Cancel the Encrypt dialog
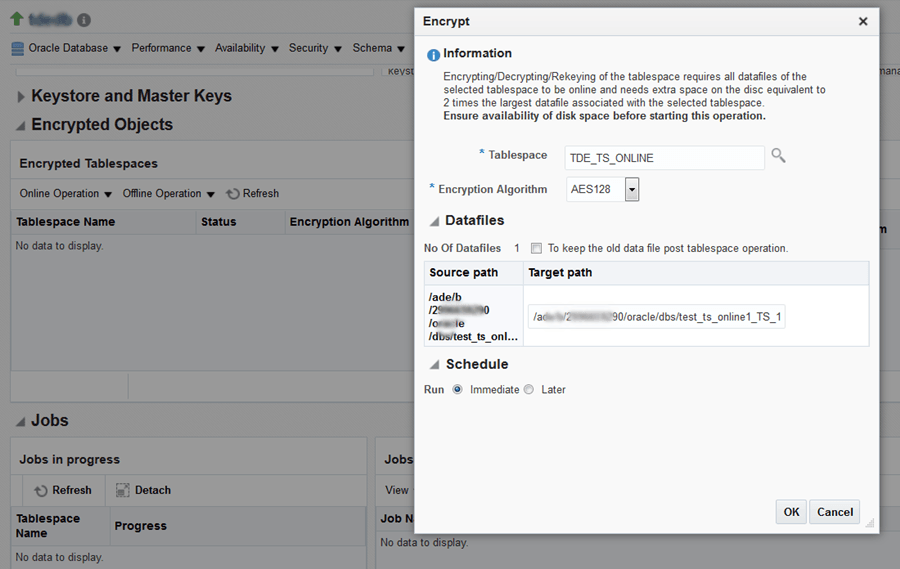Screen dimensions: 900x569 (x=834, y=512)
